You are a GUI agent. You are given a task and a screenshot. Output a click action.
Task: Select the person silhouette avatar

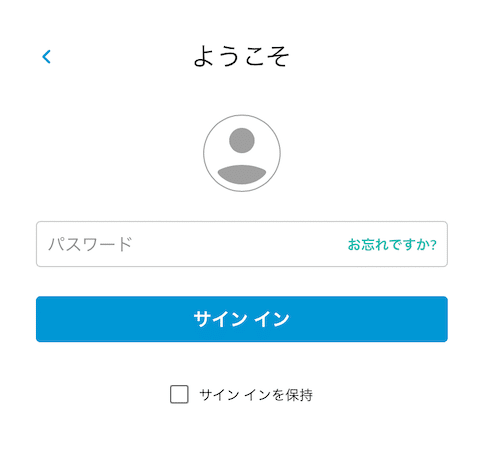coord(242,153)
